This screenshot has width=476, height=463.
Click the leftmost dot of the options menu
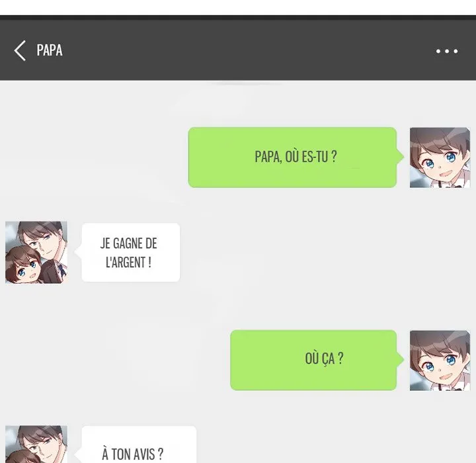pyautogui.click(x=438, y=51)
